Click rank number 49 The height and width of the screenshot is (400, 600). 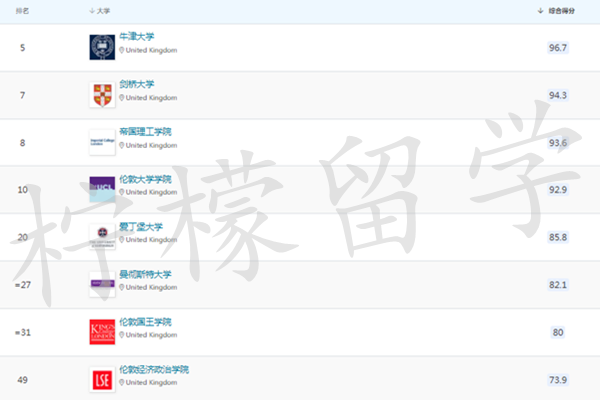(x=23, y=380)
